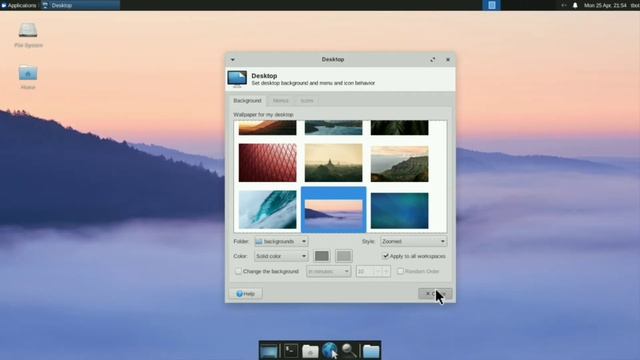Switch to the Icons tab
Viewport: 640px width, 360px height.
(x=307, y=100)
